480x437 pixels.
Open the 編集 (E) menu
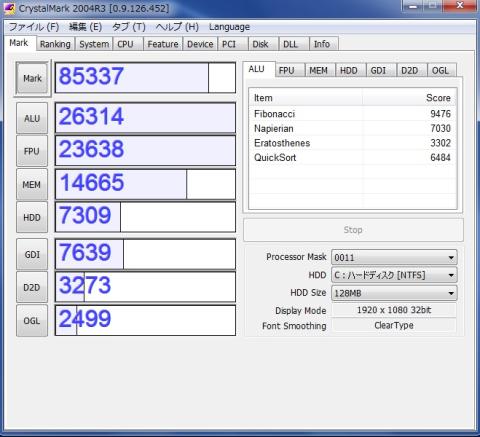85,27
